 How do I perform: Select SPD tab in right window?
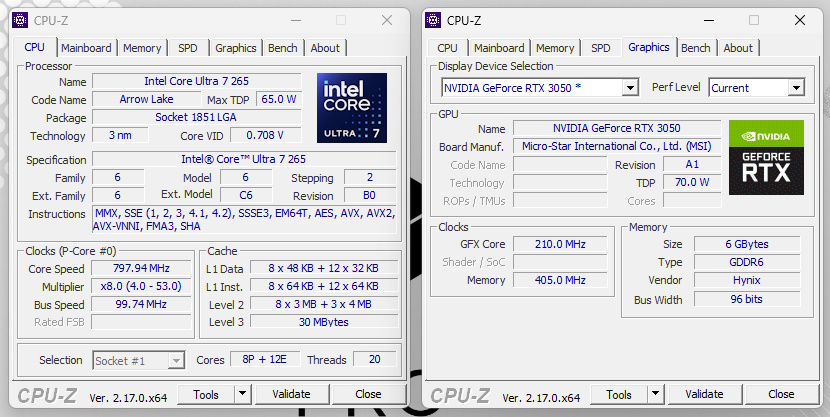tap(600, 48)
